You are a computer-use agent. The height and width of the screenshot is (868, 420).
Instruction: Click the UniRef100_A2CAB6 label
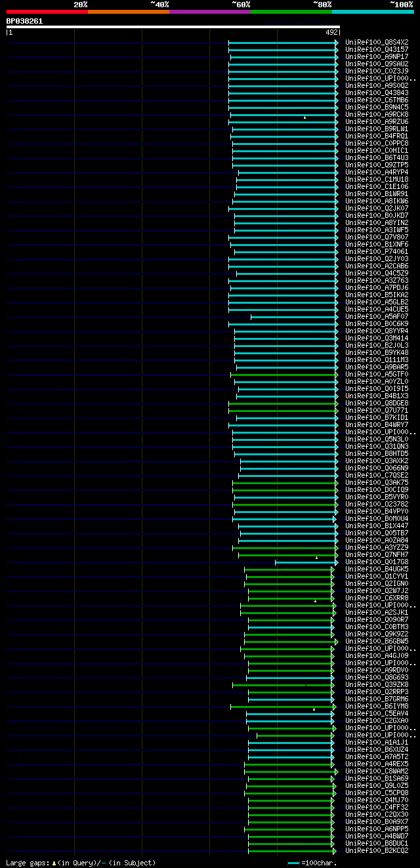point(377,266)
